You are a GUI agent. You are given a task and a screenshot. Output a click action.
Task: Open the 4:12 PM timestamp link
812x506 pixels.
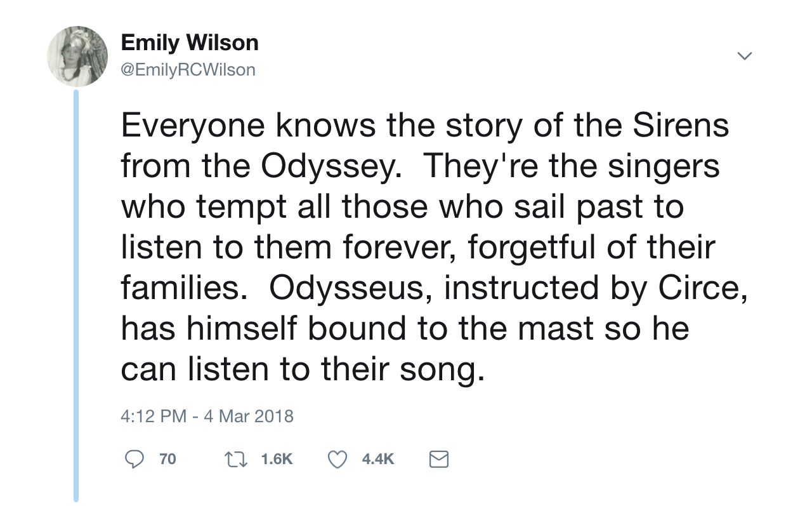tap(153, 416)
